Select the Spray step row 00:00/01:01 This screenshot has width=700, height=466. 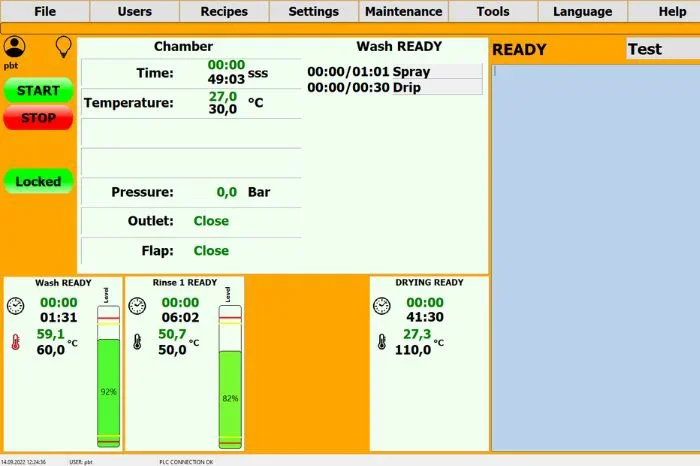coord(394,71)
